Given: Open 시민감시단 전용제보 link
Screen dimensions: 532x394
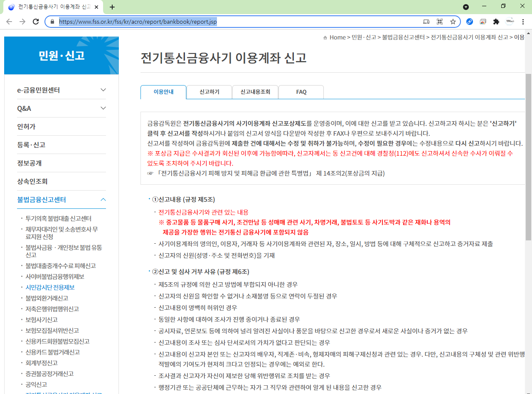Looking at the screenshot, I should point(50,287).
